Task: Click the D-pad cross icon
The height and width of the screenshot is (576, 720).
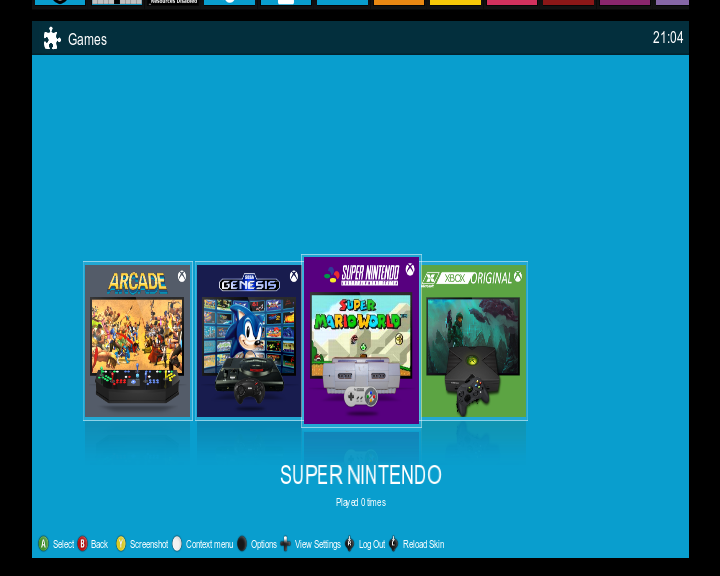Action: click(x=286, y=544)
